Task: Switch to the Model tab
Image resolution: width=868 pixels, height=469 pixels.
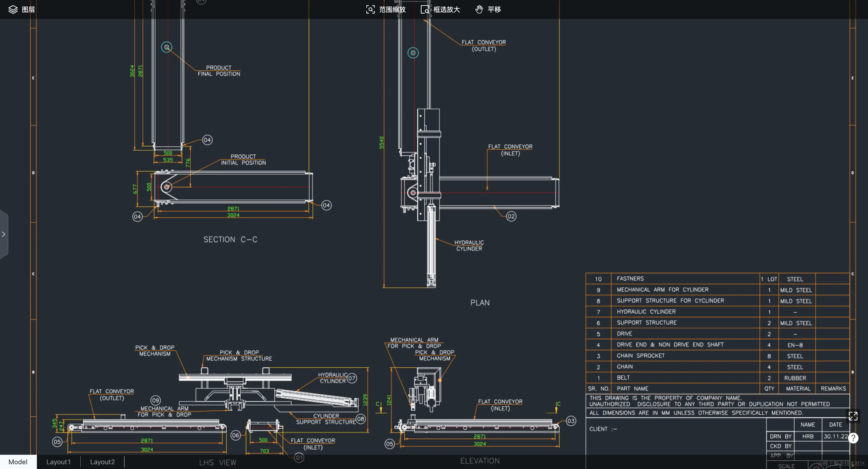Action: [18, 462]
